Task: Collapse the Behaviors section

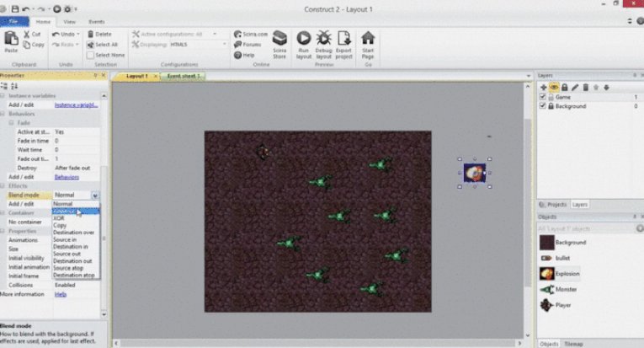Action: tap(3, 114)
